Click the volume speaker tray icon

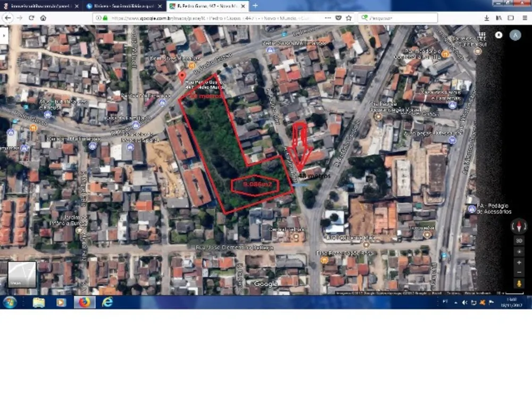[464, 303]
